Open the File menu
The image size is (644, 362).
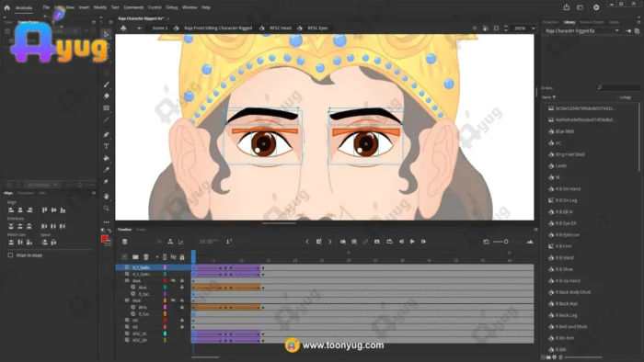(46, 7)
